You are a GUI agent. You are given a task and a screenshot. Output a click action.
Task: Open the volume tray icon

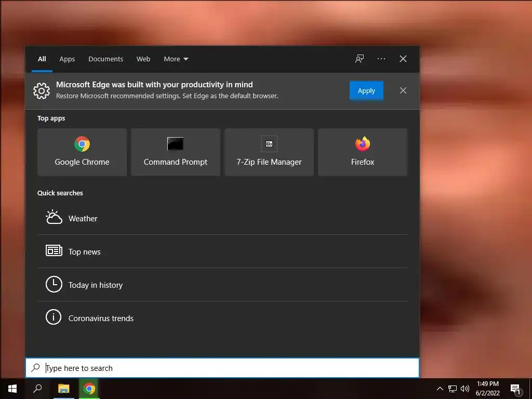465,389
